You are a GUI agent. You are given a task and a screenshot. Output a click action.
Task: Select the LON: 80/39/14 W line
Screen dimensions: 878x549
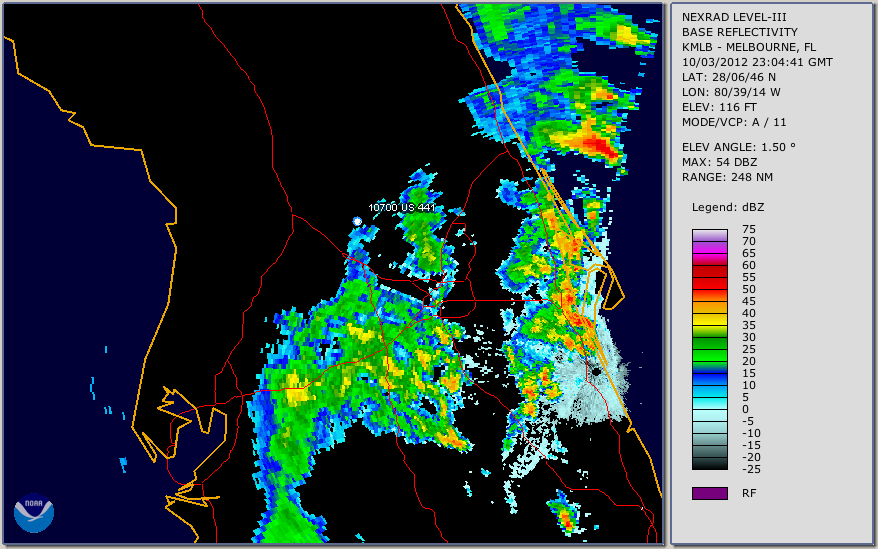pyautogui.click(x=731, y=92)
